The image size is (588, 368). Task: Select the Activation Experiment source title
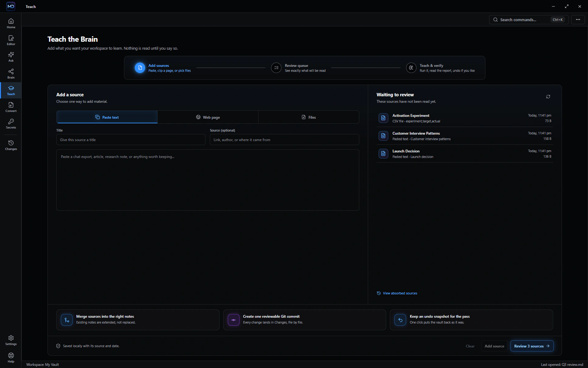(x=411, y=116)
